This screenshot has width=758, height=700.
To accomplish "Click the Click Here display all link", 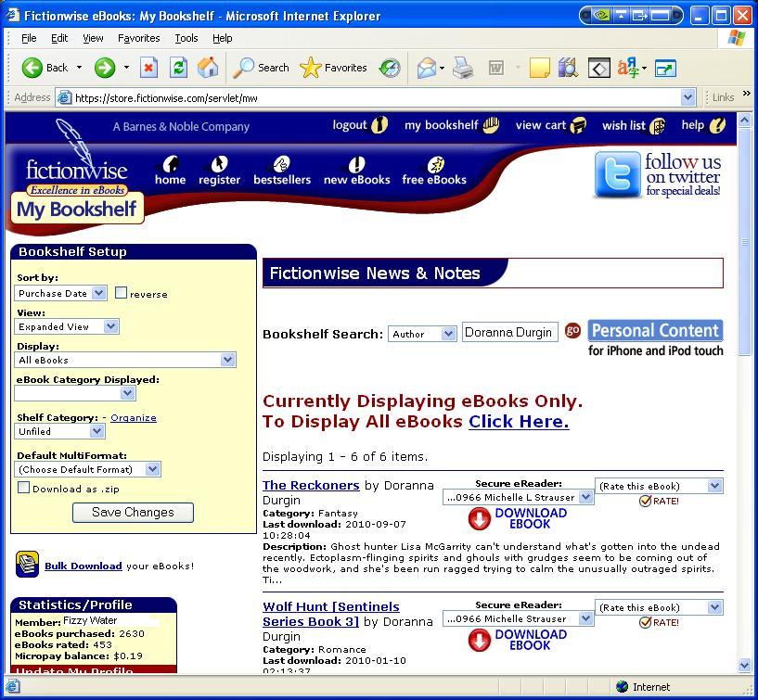I will [519, 421].
